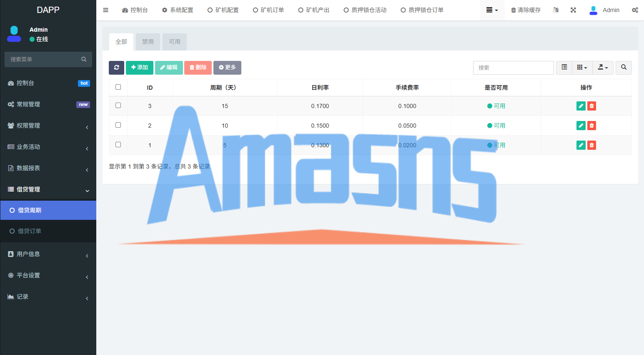The image size is (644, 355).
Task: Click the delete icon for row ID 3
Action: pos(591,106)
